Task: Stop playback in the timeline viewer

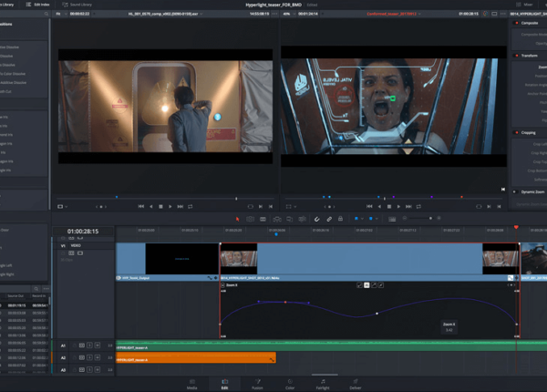Action: 389,206
